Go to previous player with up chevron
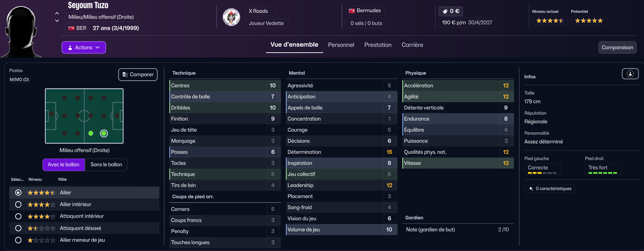 tap(57, 13)
